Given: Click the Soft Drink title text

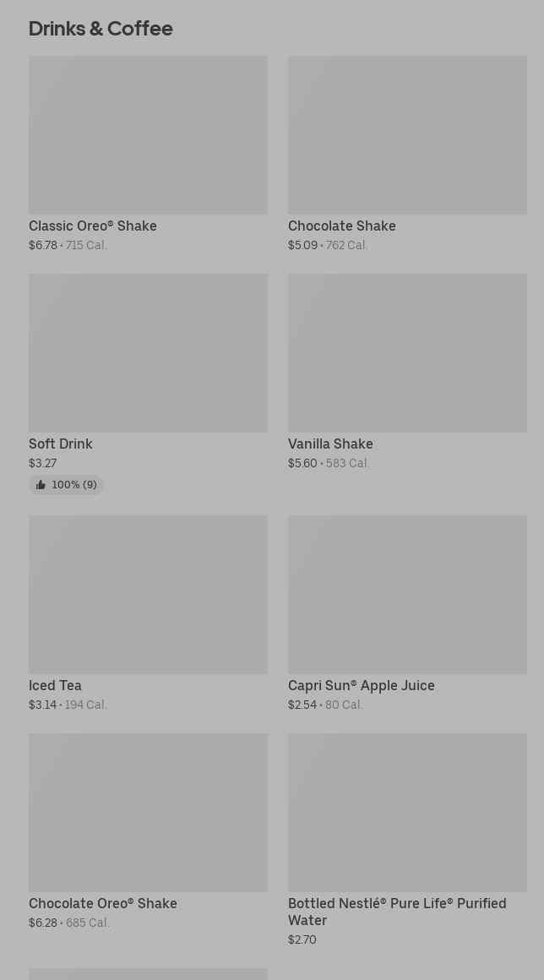Looking at the screenshot, I should click(x=61, y=444).
